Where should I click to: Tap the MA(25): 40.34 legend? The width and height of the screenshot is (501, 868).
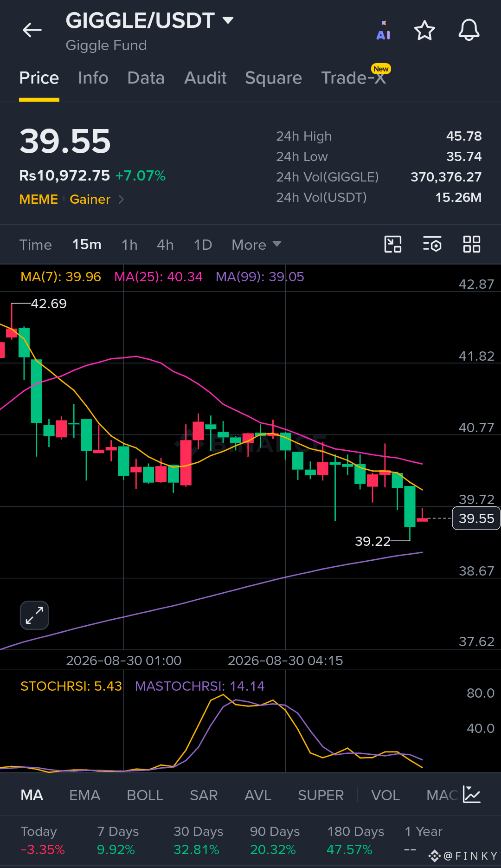click(159, 277)
